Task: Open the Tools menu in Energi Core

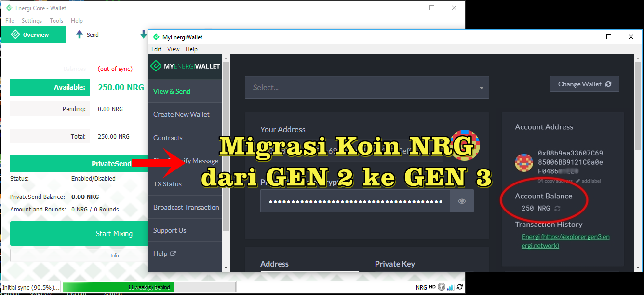Action: (56, 20)
